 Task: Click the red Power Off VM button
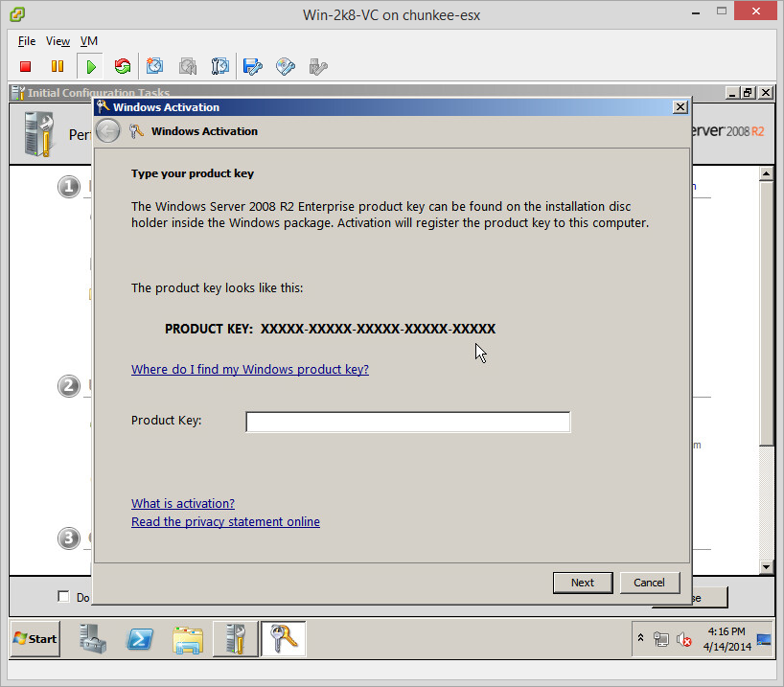tap(26, 66)
